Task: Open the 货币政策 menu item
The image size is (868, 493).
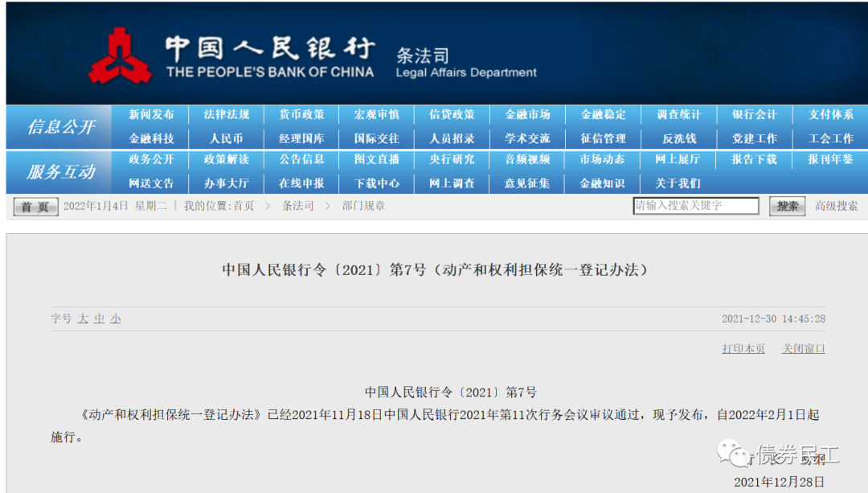Action: [x=301, y=115]
